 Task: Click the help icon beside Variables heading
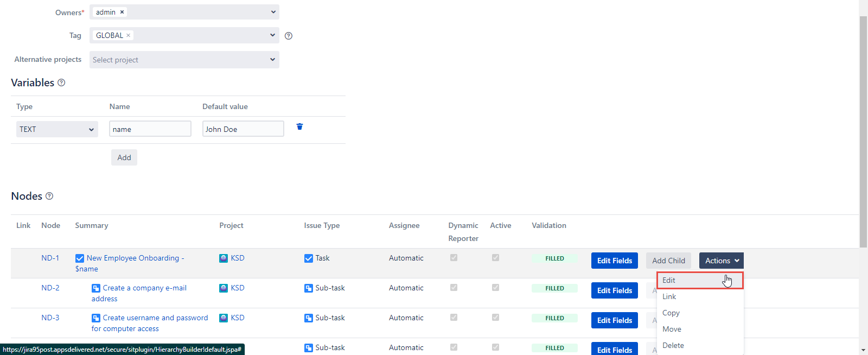point(61,83)
